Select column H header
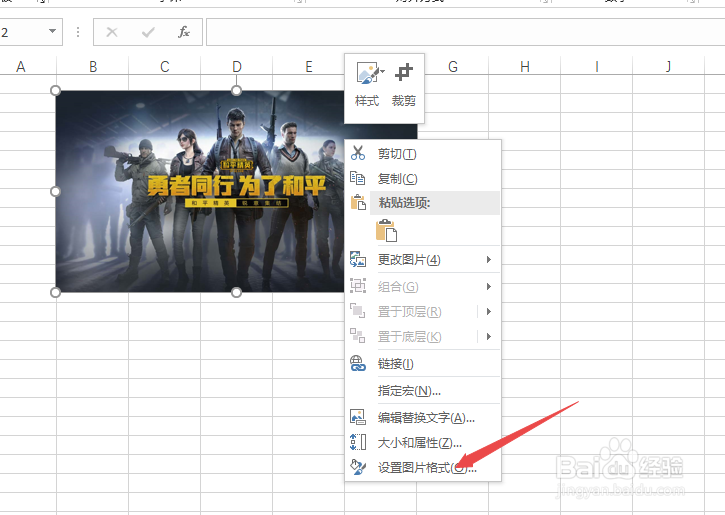 525,67
